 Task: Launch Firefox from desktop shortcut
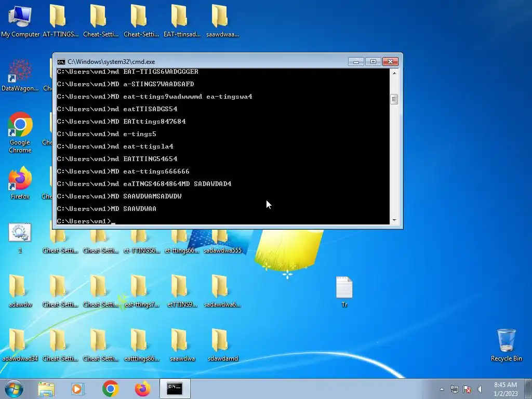coord(20,183)
